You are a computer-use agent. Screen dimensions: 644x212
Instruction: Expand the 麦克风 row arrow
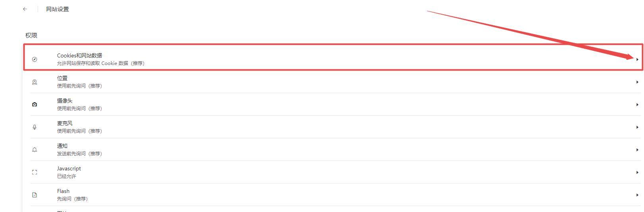[637, 127]
